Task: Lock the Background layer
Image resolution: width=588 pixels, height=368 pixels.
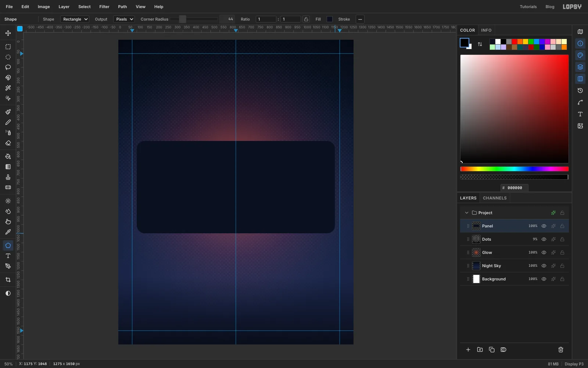Action: 562,279
